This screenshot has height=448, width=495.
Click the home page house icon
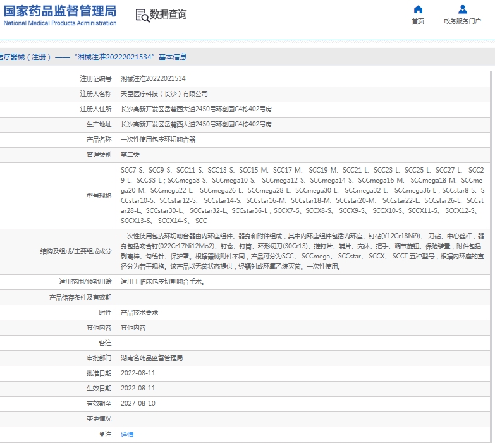tap(418, 9)
